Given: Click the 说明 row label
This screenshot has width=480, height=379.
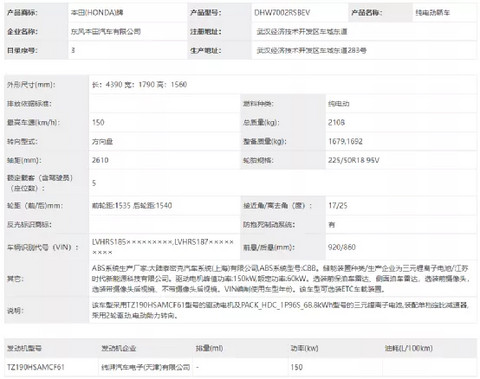Looking at the screenshot, I should point(15,311).
